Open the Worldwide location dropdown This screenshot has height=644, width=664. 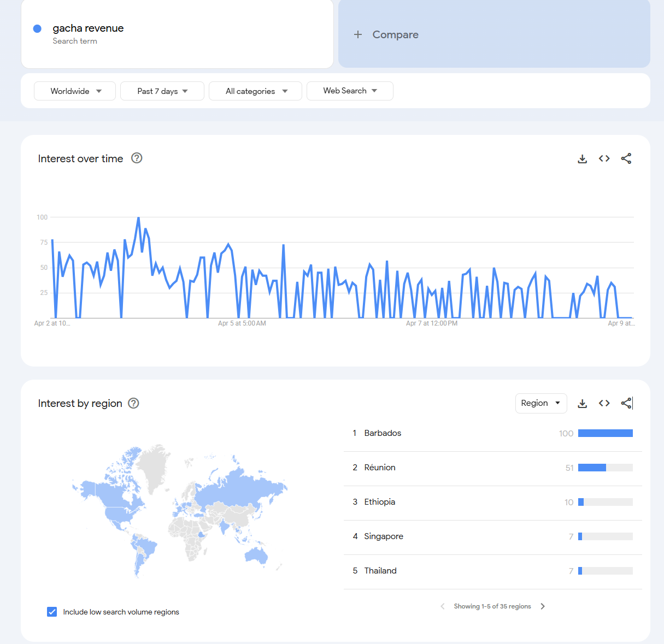(75, 91)
